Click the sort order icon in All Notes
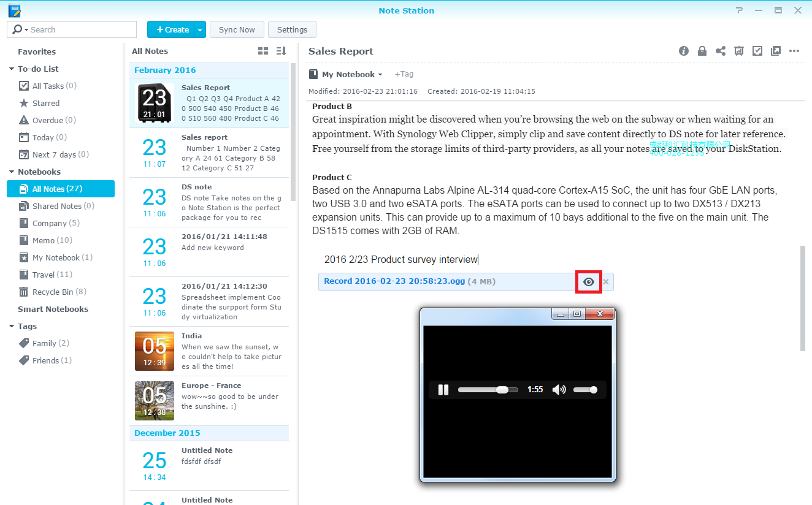Image resolution: width=812 pixels, height=505 pixels. [281, 51]
